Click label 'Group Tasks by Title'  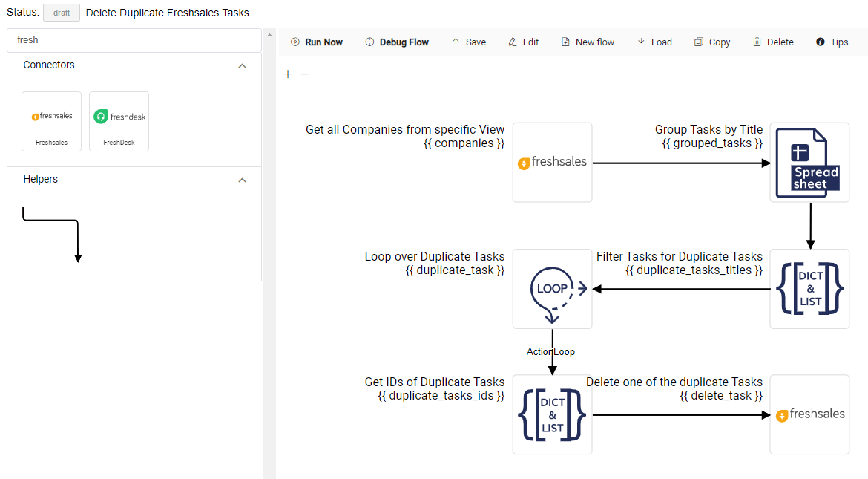tap(708, 130)
